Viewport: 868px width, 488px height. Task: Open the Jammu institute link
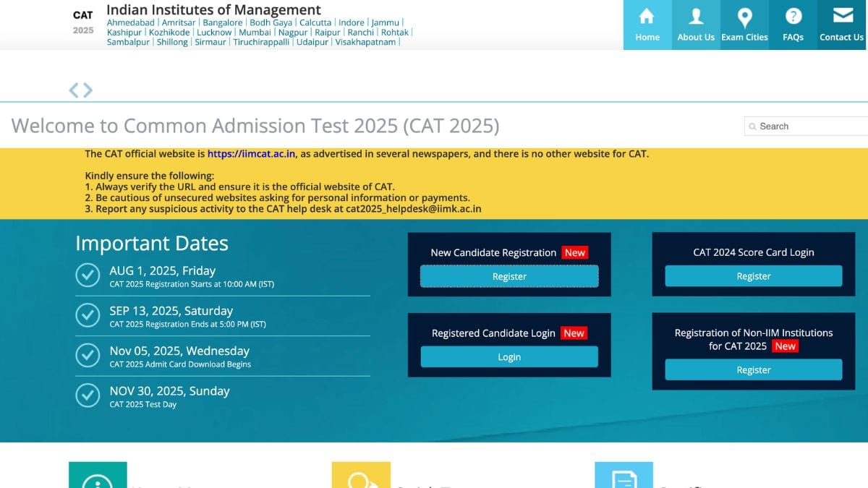pos(386,23)
